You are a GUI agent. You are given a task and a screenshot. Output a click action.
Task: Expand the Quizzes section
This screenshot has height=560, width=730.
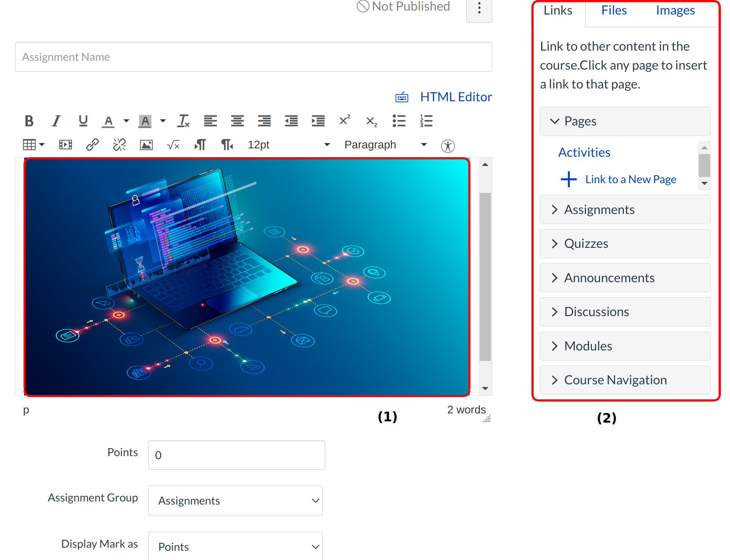625,244
